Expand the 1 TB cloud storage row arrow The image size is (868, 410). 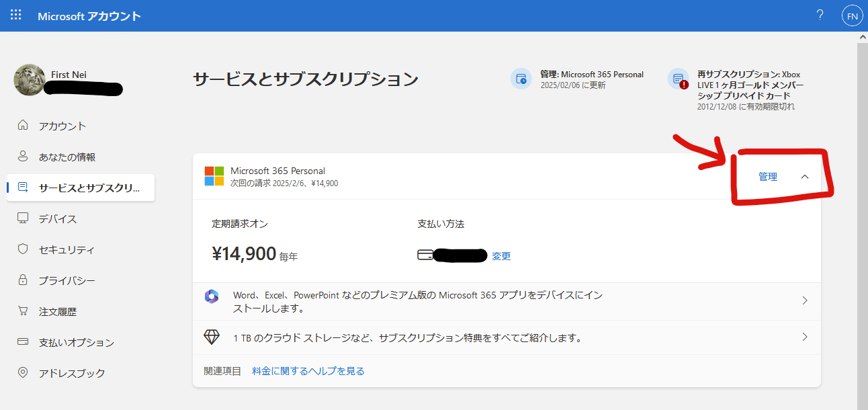[x=805, y=337]
